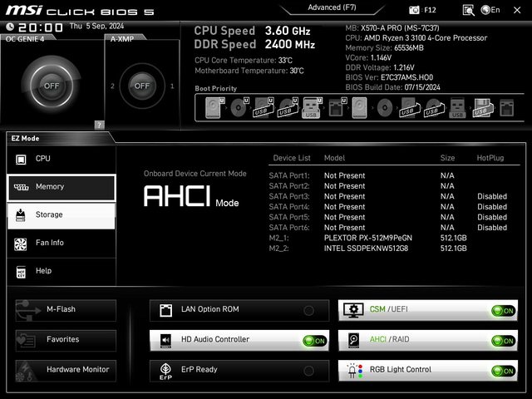The height and width of the screenshot is (399, 532).
Task: Toggle the A-XMP profile knob
Action: coord(142,86)
